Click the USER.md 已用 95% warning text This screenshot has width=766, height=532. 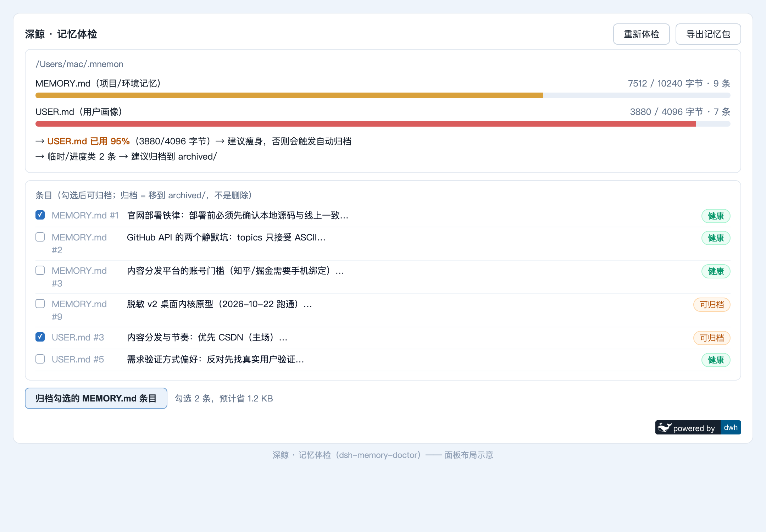pyautogui.click(x=88, y=141)
